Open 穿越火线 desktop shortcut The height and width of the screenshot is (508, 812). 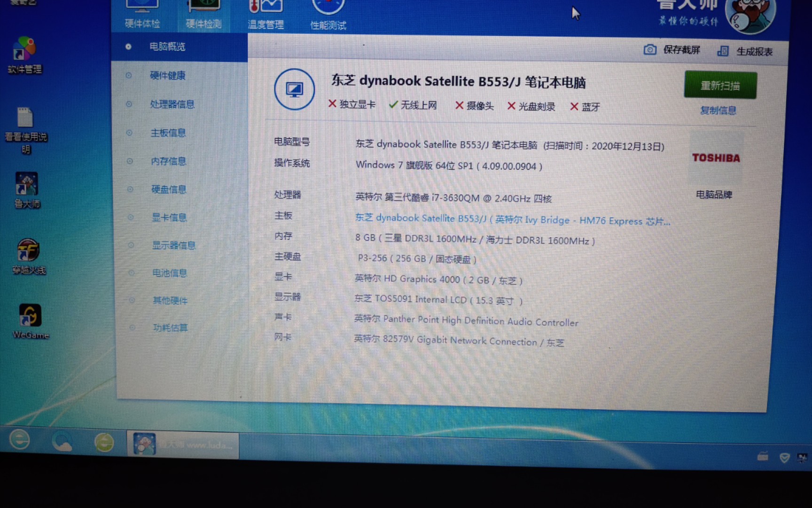tap(29, 256)
